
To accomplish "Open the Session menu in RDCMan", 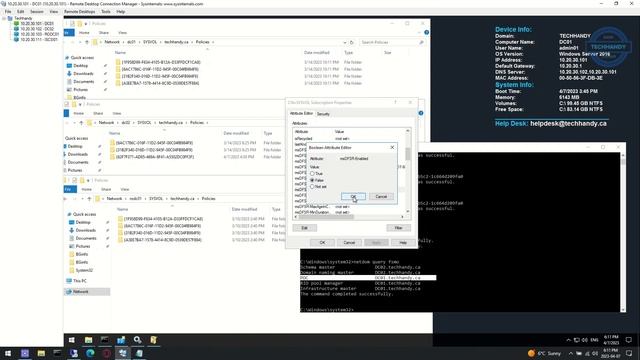I will (x=37, y=12).
